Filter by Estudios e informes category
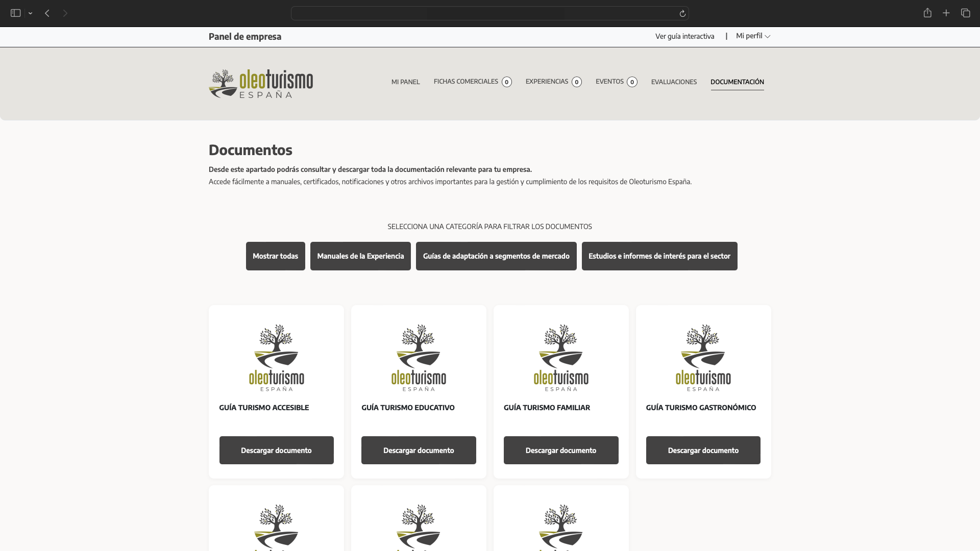 pyautogui.click(x=659, y=256)
